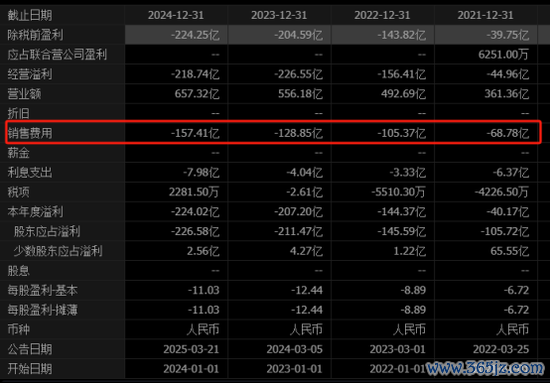This screenshot has width=550, height=383.
Task: Select the 2023-12-31 column header
Action: (279, 15)
